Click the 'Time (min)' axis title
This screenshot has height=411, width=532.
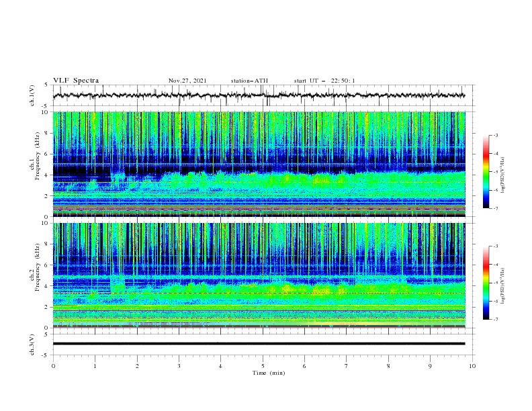point(269,373)
